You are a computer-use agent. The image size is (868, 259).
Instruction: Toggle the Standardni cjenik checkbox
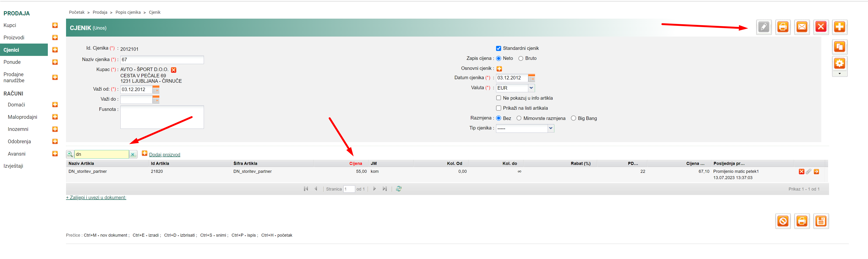coord(498,48)
